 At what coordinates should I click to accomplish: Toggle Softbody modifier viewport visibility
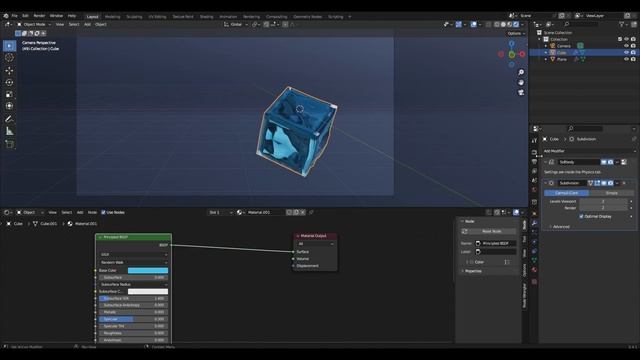coord(604,162)
